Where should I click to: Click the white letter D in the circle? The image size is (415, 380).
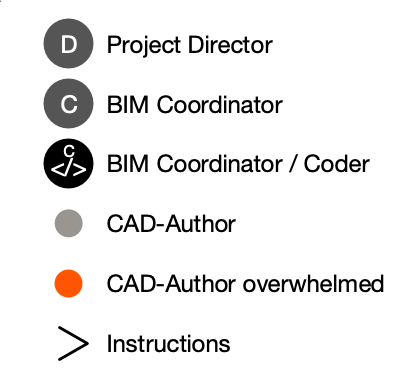69,44
